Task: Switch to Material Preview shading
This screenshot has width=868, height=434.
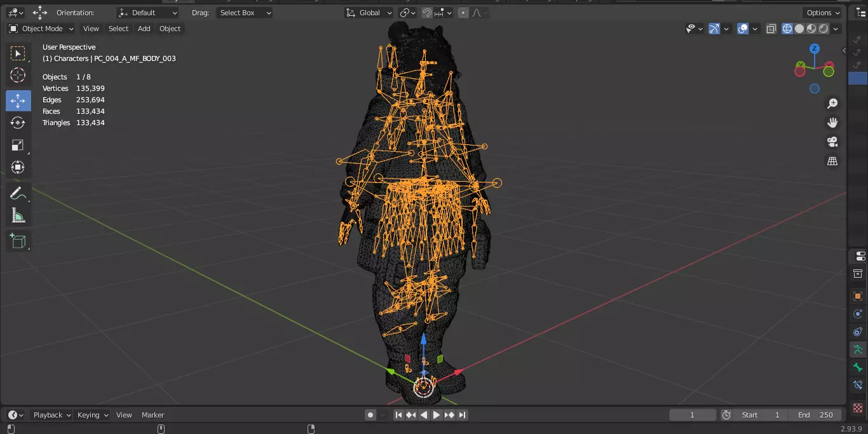Action: (811, 29)
